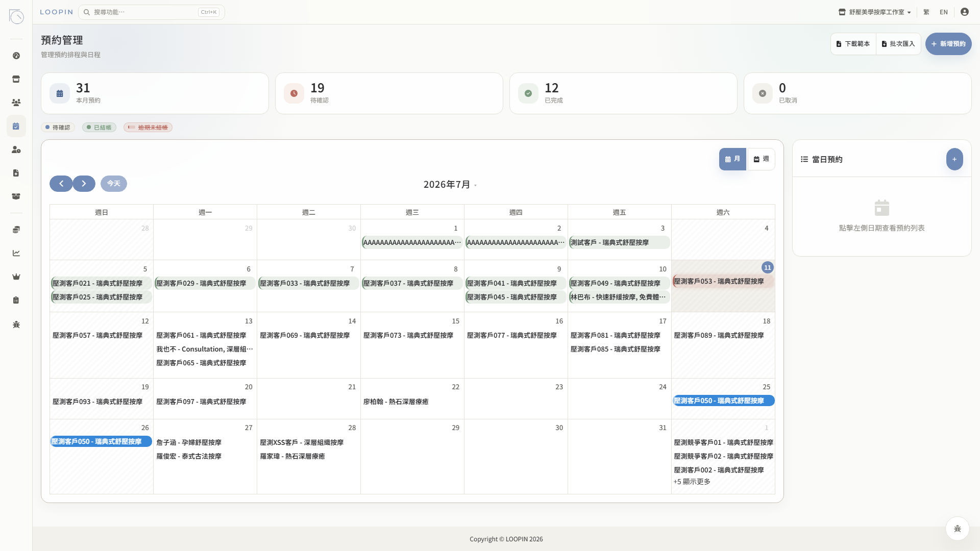Click the floating bug report button
Image resolution: width=980 pixels, height=551 pixels.
[958, 529]
